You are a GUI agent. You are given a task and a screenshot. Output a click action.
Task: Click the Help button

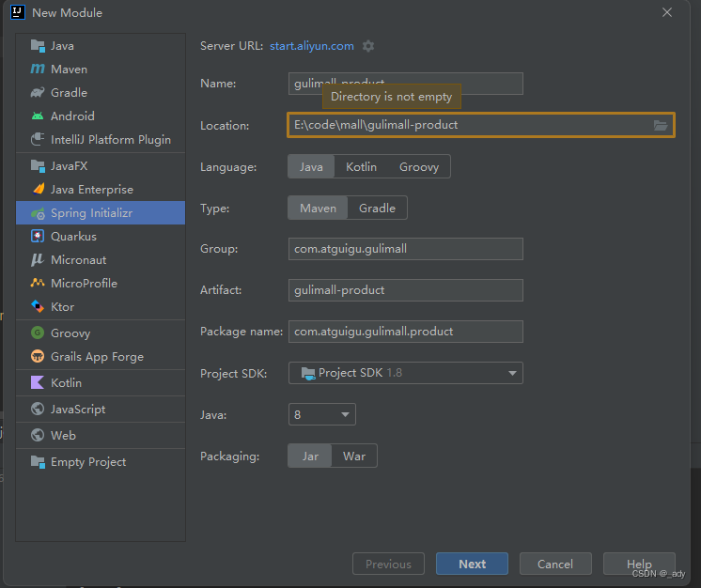click(x=639, y=564)
